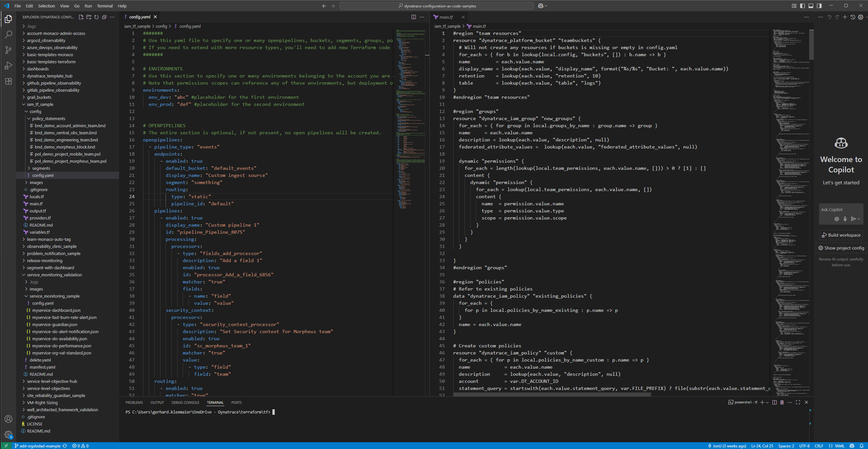Add a new terminal with the plus icon
The width and height of the screenshot is (868, 449).
762,402
